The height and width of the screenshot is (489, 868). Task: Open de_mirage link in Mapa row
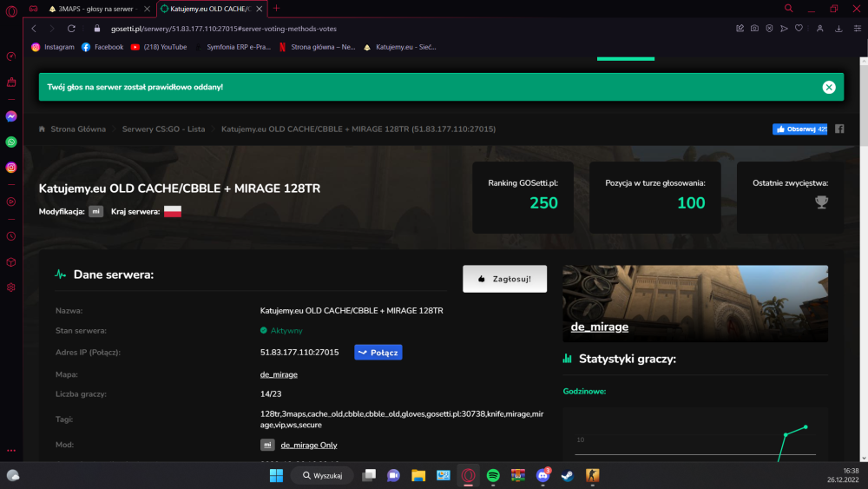(x=279, y=374)
